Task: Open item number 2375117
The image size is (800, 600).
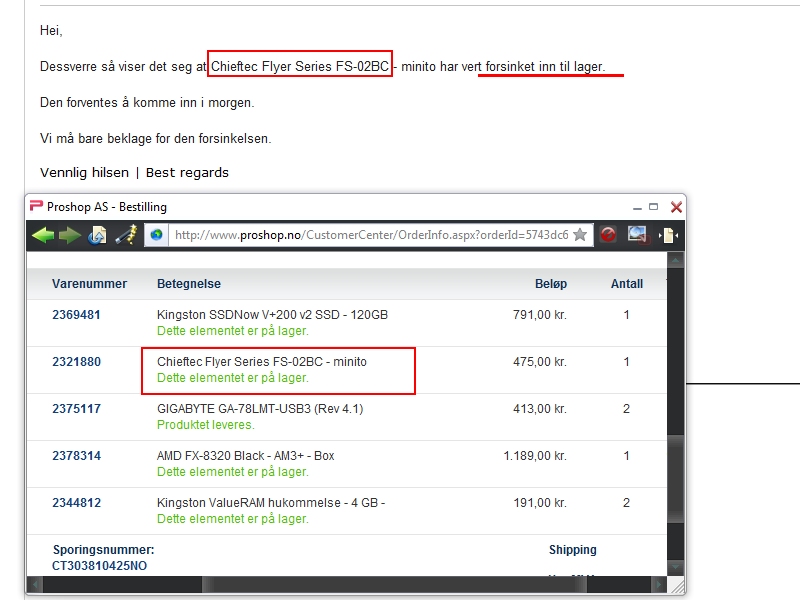Action: pyautogui.click(x=77, y=409)
